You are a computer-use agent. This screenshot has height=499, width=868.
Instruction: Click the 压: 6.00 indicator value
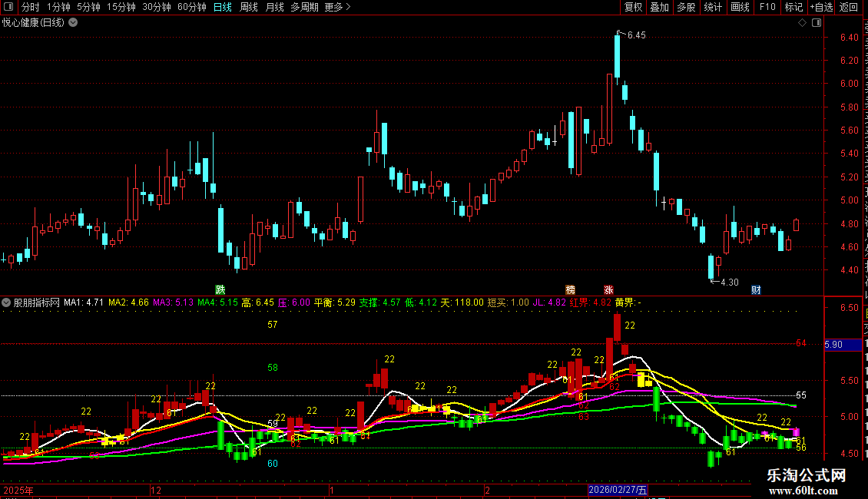tap(294, 302)
